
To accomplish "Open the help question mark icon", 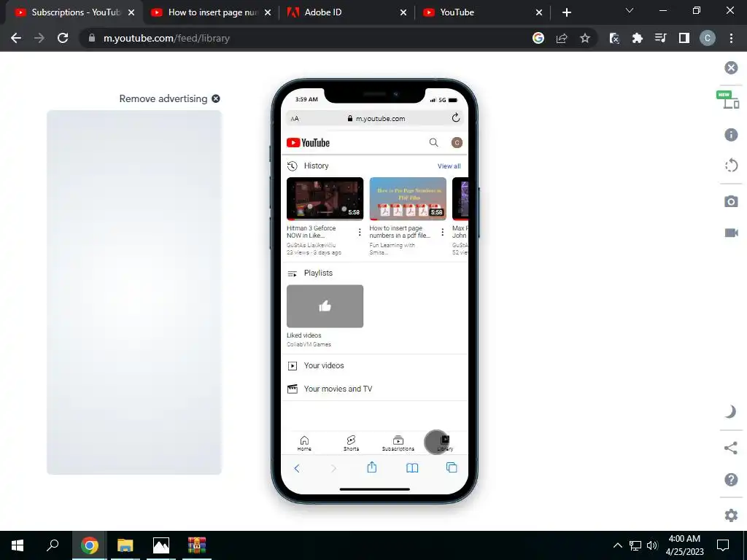I will tap(731, 480).
